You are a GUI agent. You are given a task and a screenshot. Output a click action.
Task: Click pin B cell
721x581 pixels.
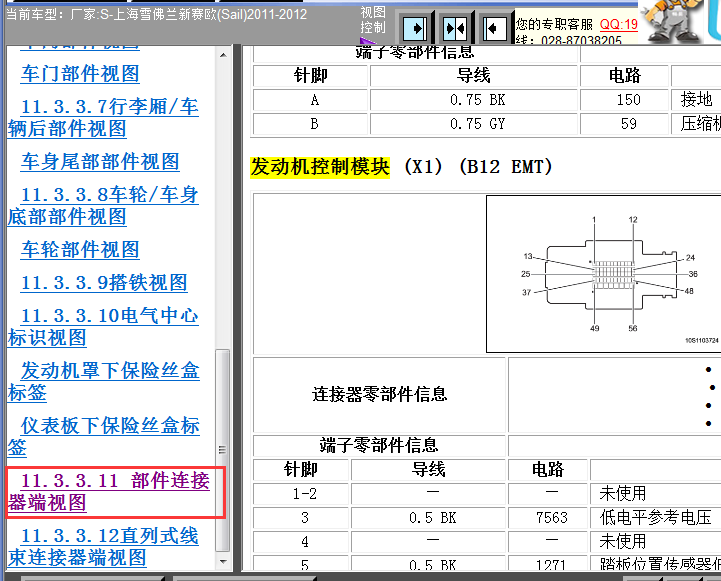click(x=310, y=124)
